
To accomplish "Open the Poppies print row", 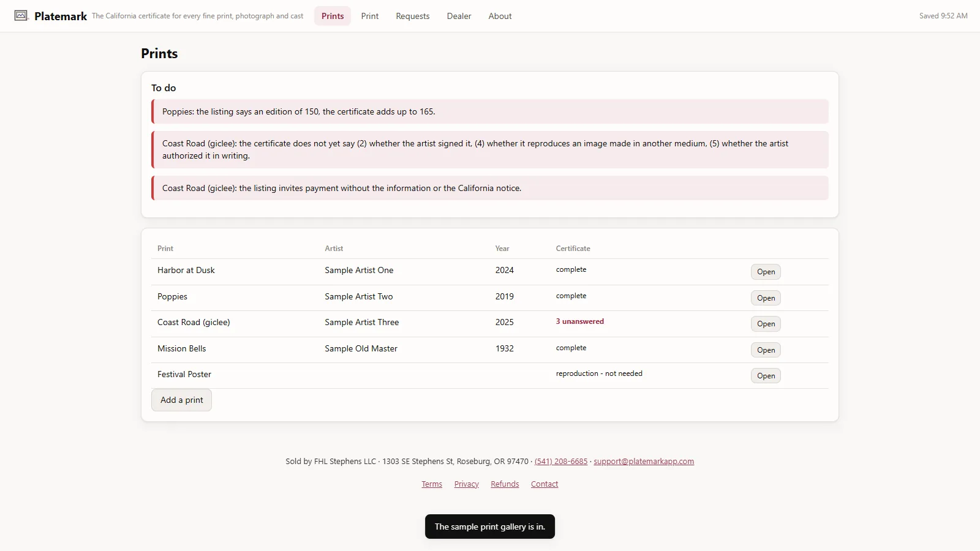I will coord(766,298).
